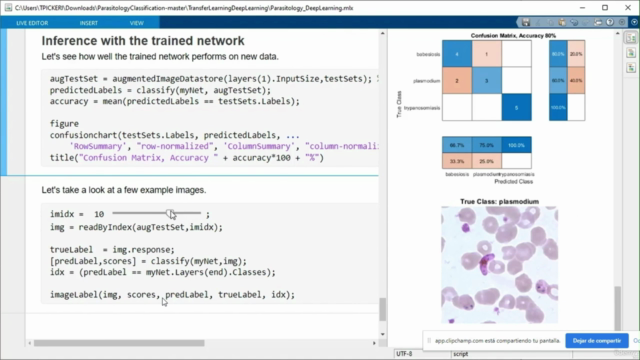Image resolution: width=640 pixels, height=360 pixels.
Task: Expand the toolstrip minimize dropdown arrow
Action: pyautogui.click(x=634, y=22)
